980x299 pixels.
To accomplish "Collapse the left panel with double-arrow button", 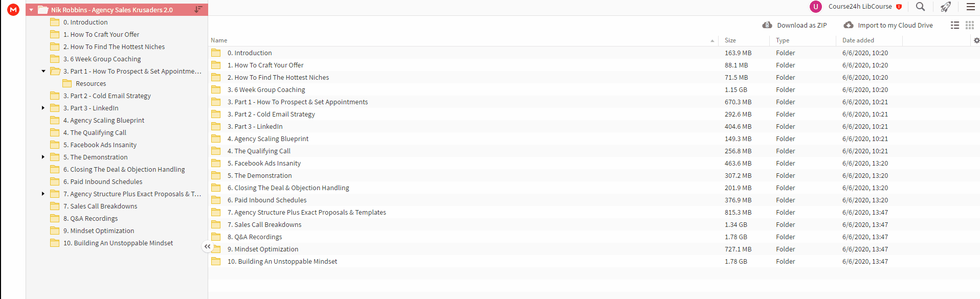I will point(207,246).
